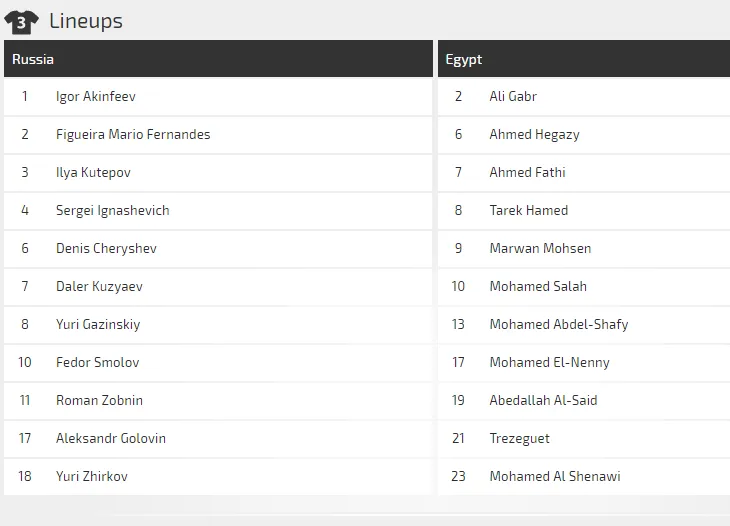Open Denis Cheryshev's player link
Image resolution: width=730 pixels, height=526 pixels.
106,249
